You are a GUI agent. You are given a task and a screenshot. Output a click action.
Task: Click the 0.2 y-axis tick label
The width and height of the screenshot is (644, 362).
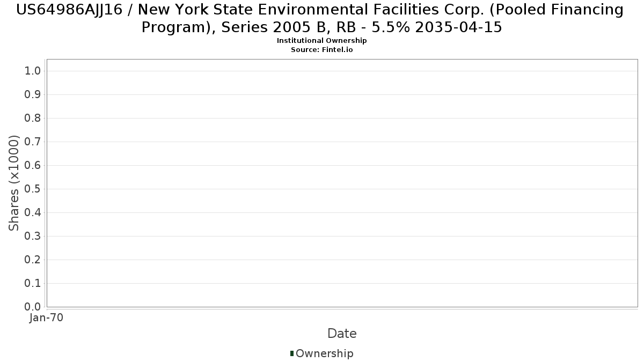33,260
